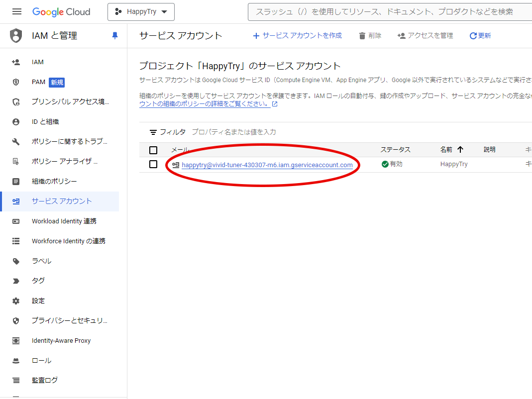Click the 更新 refresh icon
This screenshot has width=532, height=399.
(x=473, y=36)
